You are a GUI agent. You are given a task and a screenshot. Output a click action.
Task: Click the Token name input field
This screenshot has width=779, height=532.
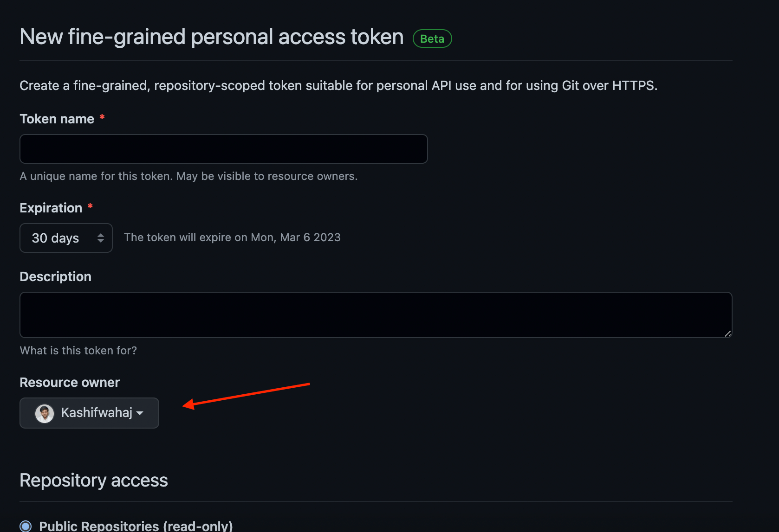coord(223,149)
